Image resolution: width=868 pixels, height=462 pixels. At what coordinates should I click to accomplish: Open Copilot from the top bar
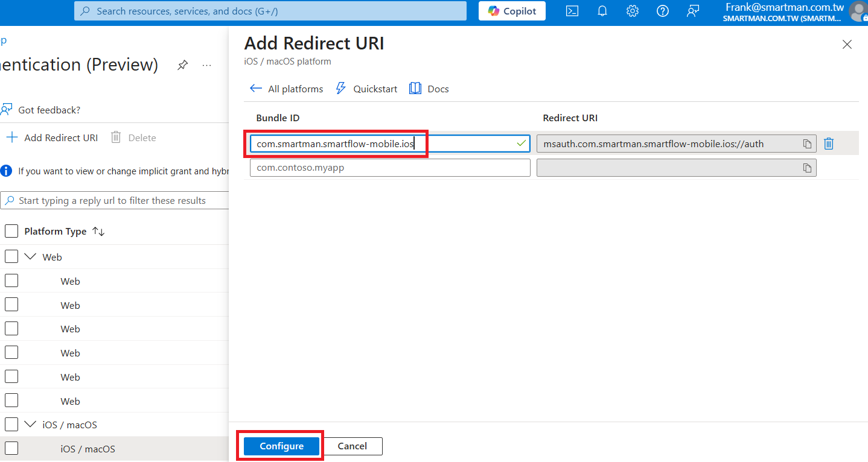(512, 11)
